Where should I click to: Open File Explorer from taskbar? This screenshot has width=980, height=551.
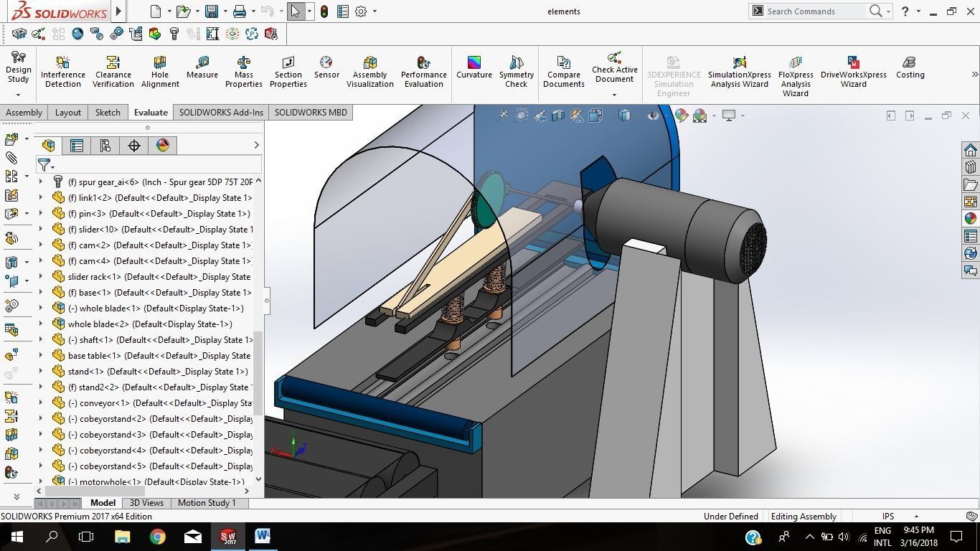pos(122,537)
